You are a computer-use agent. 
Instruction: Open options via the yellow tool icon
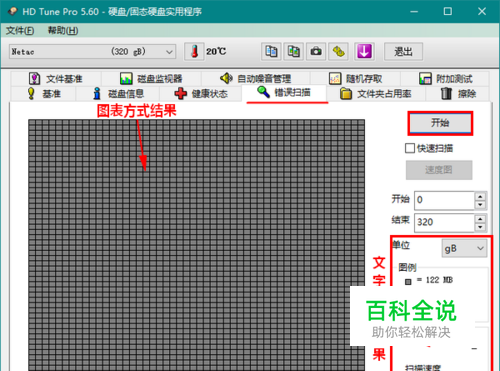tap(339, 52)
